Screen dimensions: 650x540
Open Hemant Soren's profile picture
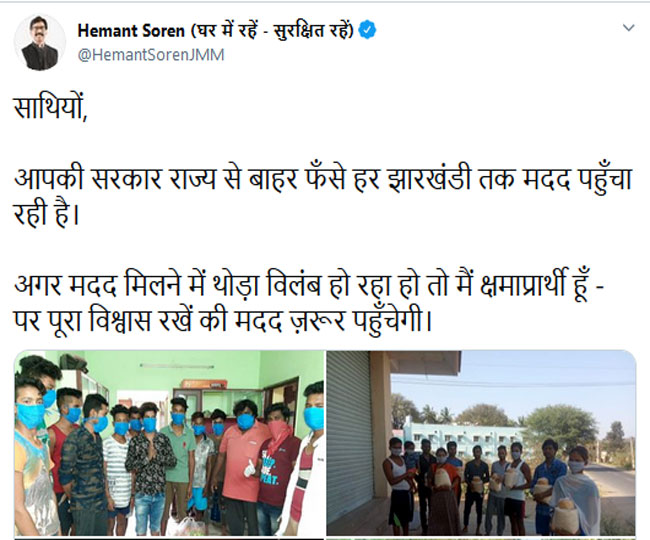click(x=40, y=42)
